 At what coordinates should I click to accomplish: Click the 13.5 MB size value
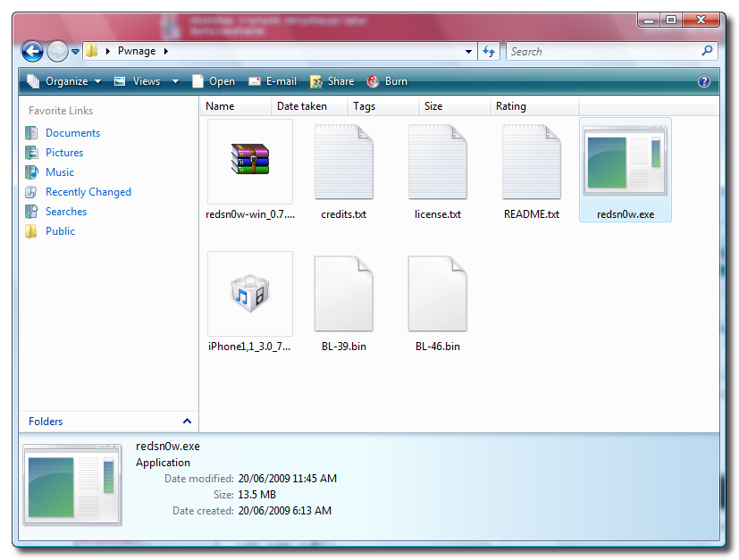(256, 495)
